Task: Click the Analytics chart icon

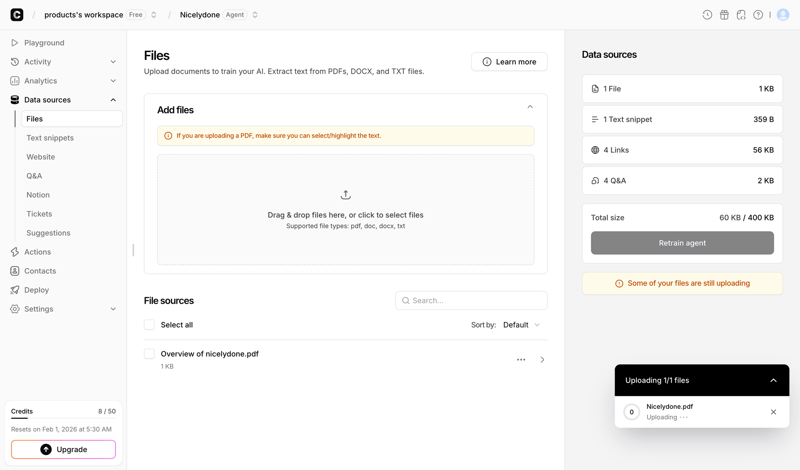Action: (x=15, y=81)
